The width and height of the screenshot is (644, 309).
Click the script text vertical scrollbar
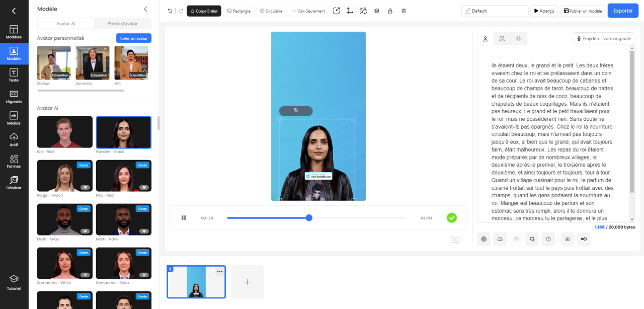click(x=632, y=121)
